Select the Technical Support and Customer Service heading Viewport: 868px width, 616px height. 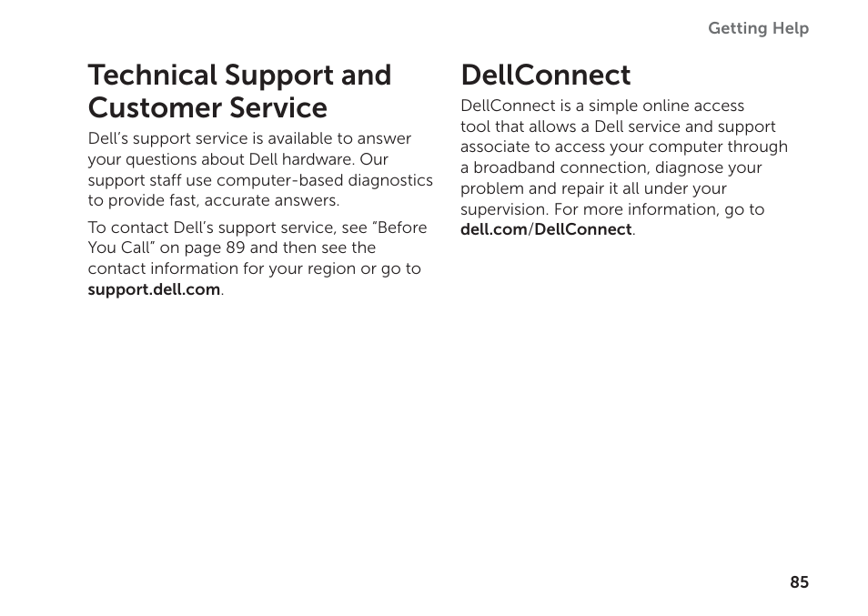tap(239, 91)
